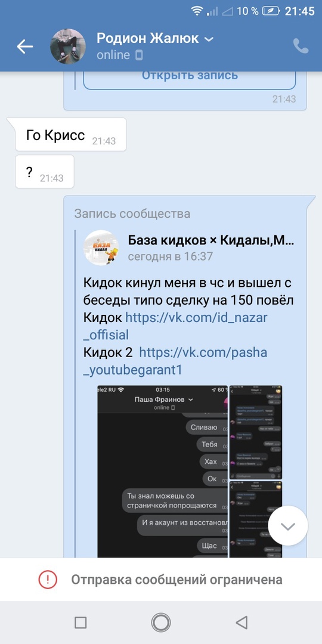Tap the Android home circle button
This screenshot has width=322, height=644.
tap(161, 623)
